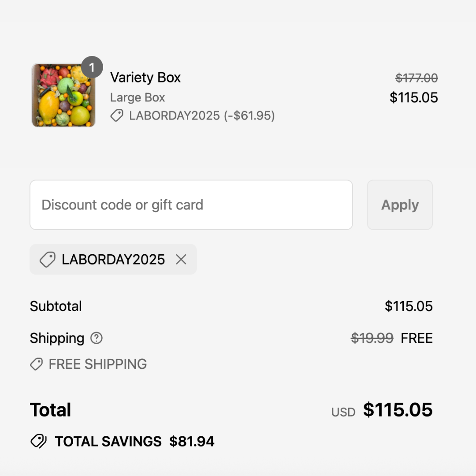The width and height of the screenshot is (476, 476).
Task: Click the tag icon next to FREE SHIPPING
Action: (x=37, y=364)
